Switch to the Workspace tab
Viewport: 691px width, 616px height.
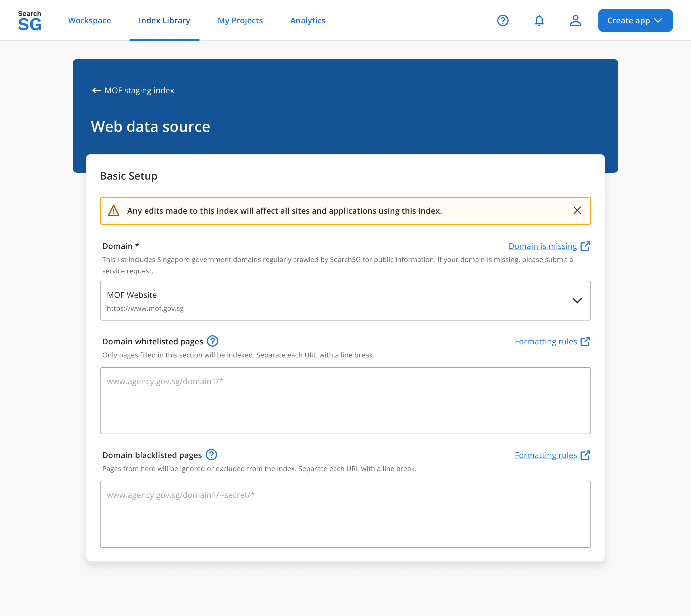click(89, 20)
